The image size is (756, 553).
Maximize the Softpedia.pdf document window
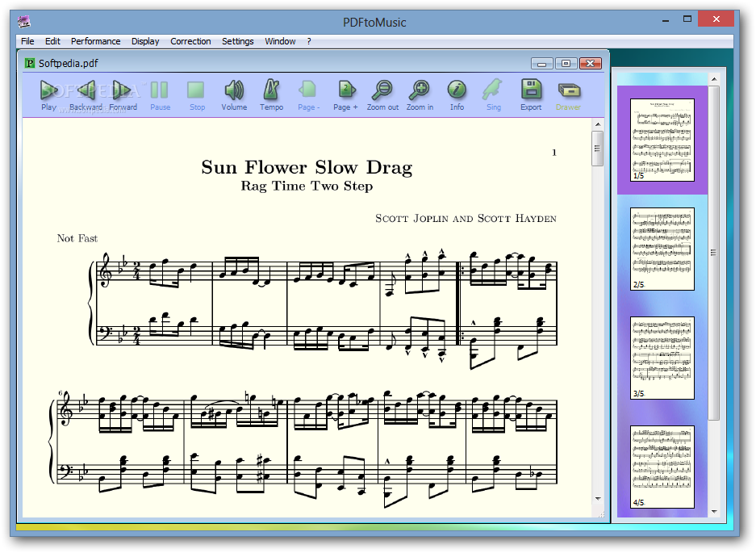pos(566,64)
